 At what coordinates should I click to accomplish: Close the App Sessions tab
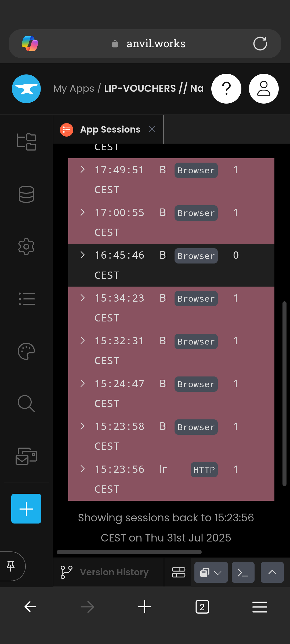pyautogui.click(x=152, y=129)
